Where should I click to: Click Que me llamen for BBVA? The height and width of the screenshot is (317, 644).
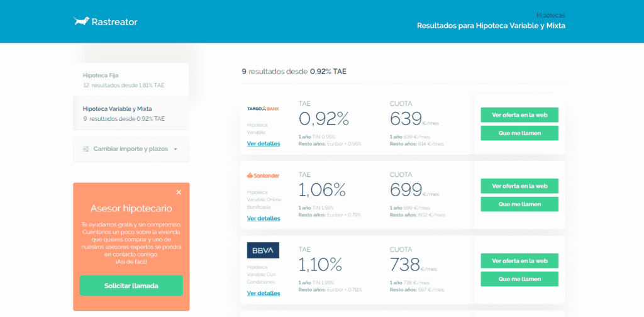(519, 279)
